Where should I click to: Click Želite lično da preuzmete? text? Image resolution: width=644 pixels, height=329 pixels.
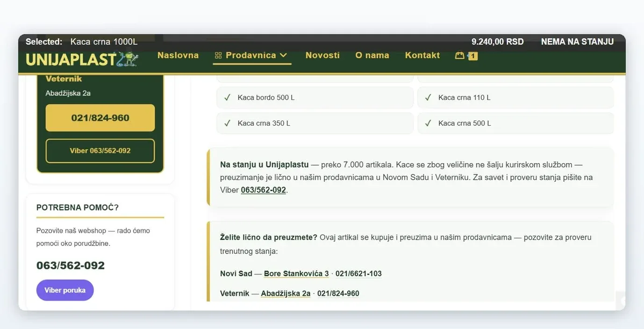point(269,237)
